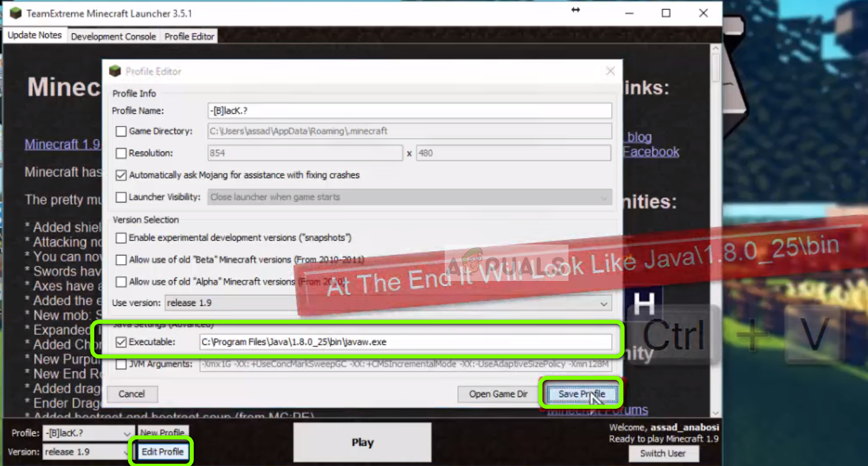Click into the Profile Name field
Image resolution: width=868 pixels, height=466 pixels.
[x=409, y=110]
